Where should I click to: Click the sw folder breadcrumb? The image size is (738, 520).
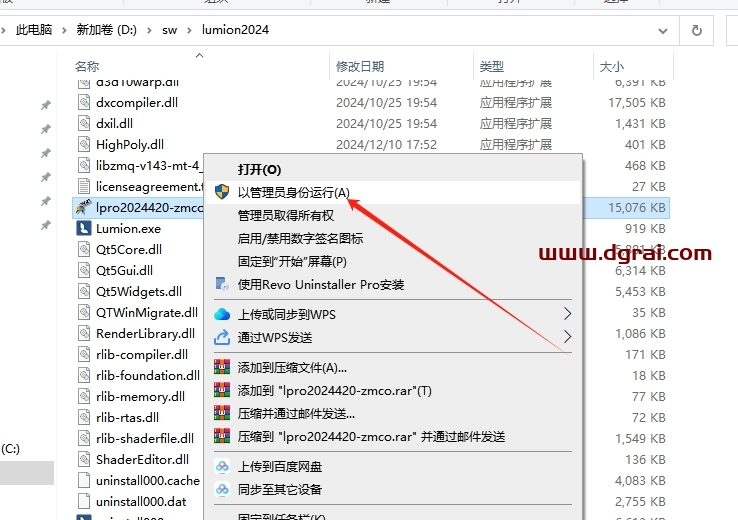169,31
